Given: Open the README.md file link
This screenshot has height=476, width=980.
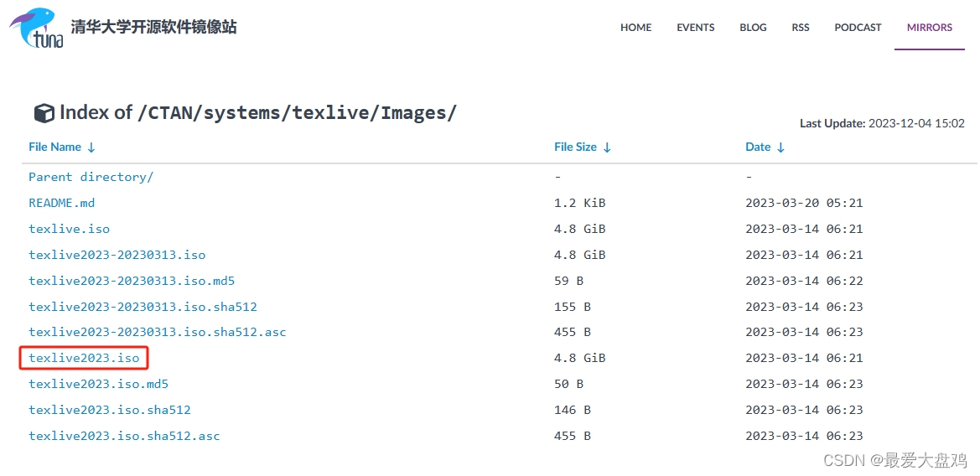Looking at the screenshot, I should (x=62, y=203).
